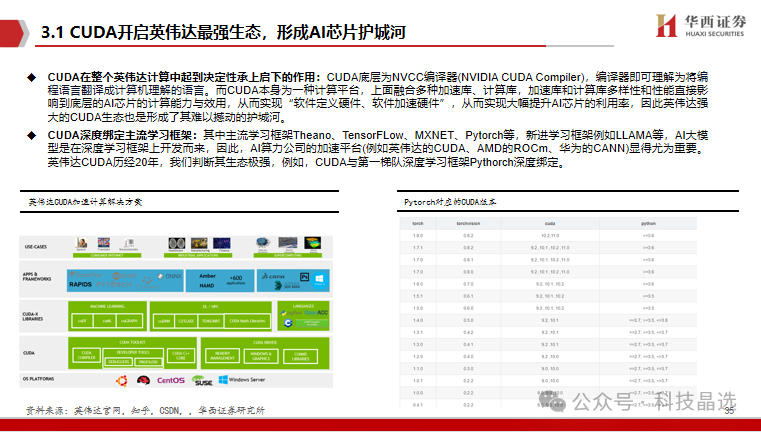Click the Chainer logo
This screenshot has height=432, width=761.
[x=147, y=283]
